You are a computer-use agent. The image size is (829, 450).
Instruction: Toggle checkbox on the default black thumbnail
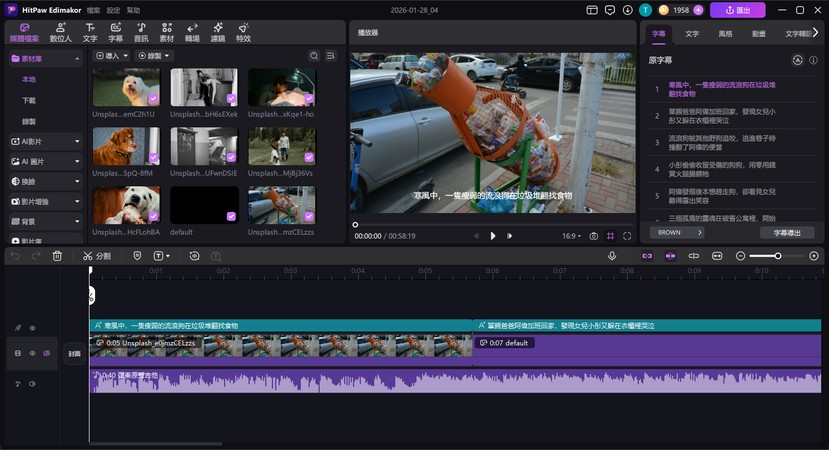click(x=231, y=216)
